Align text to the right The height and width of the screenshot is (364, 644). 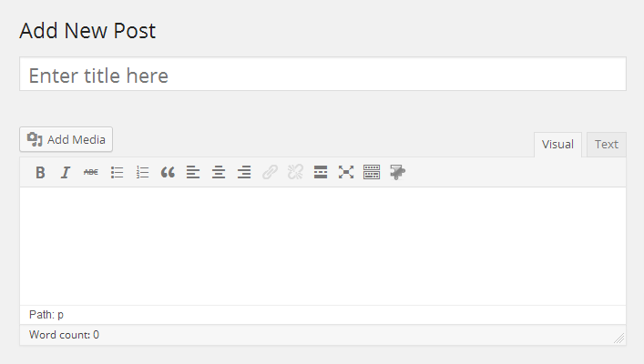pyautogui.click(x=244, y=172)
